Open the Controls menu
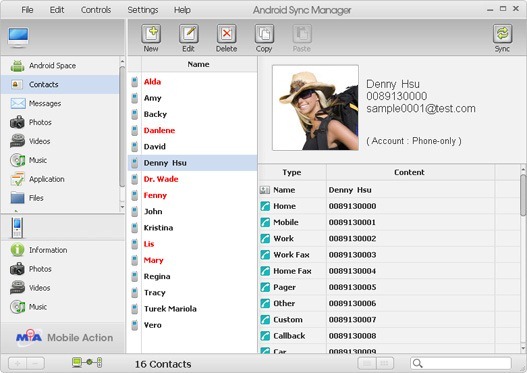527x373 pixels. tap(96, 10)
